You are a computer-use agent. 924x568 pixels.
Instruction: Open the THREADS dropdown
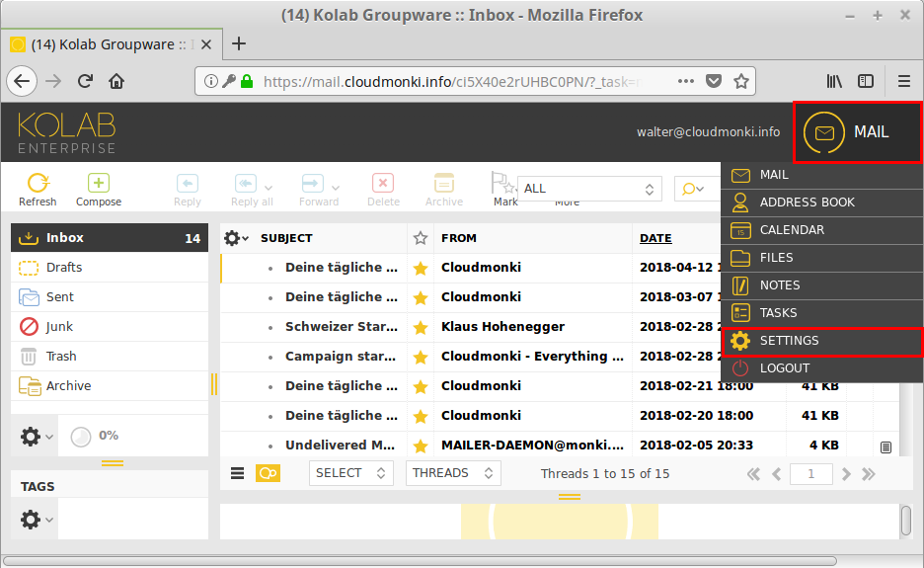coord(453,473)
